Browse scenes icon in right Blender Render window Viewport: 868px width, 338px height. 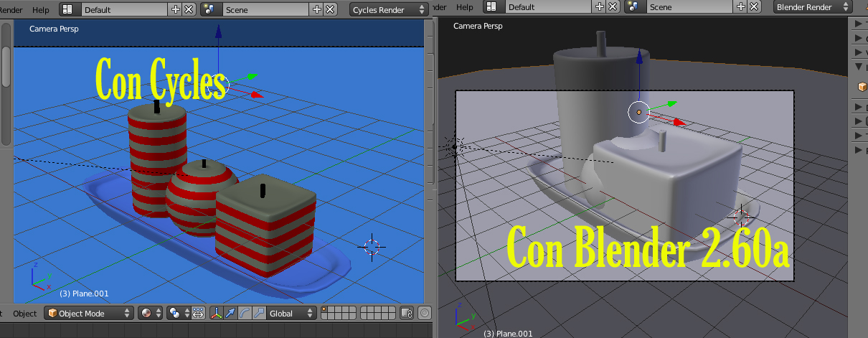click(x=635, y=7)
